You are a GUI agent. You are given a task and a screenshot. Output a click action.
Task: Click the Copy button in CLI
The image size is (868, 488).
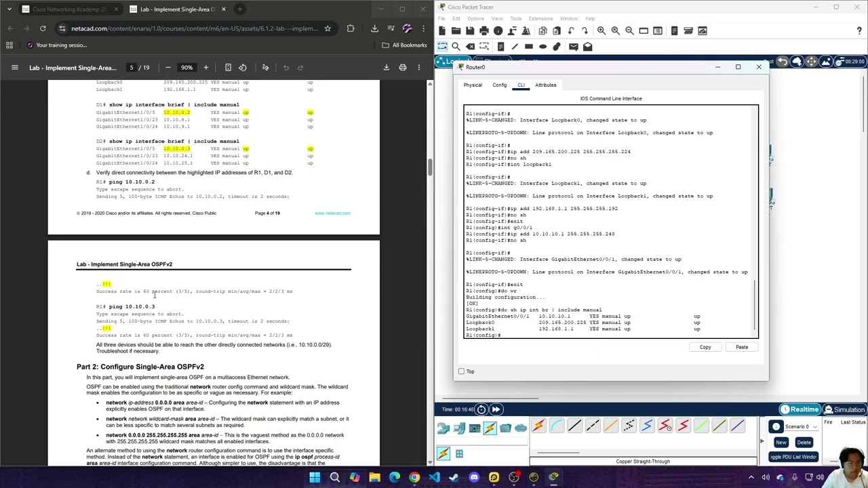[705, 347]
